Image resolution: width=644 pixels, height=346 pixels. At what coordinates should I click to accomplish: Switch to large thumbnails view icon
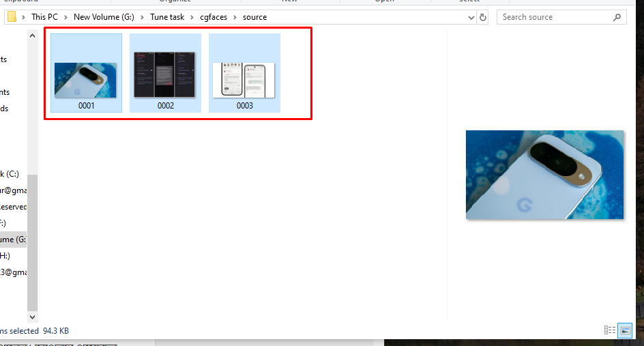coord(626,330)
